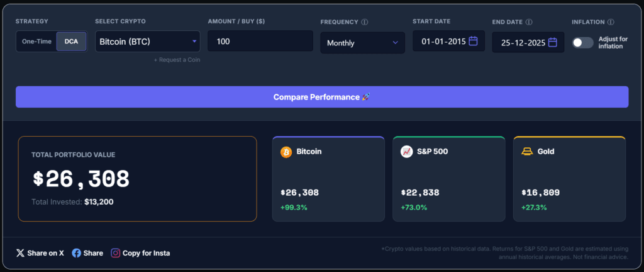Image resolution: width=644 pixels, height=272 pixels.
Task: Open the End Date calendar picker icon
Action: [552, 42]
